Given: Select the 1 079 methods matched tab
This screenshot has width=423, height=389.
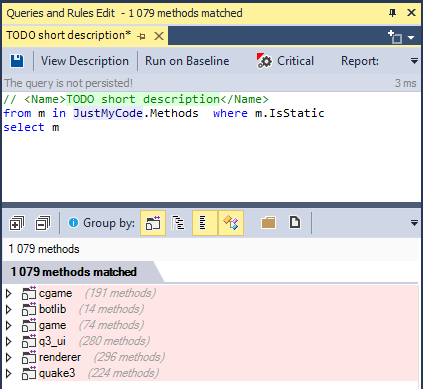Looking at the screenshot, I should (73, 272).
